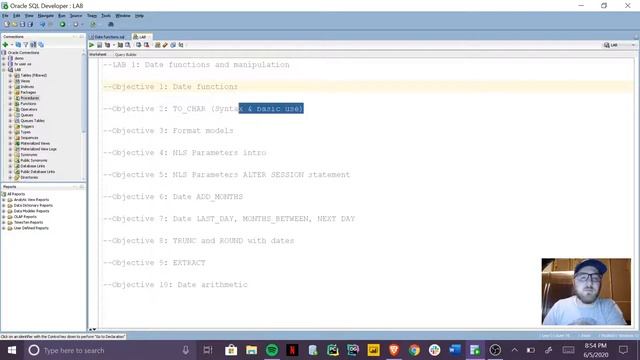Switch to the Query Builder tab
Image resolution: width=640 pixels, height=360 pixels.
tap(125, 54)
